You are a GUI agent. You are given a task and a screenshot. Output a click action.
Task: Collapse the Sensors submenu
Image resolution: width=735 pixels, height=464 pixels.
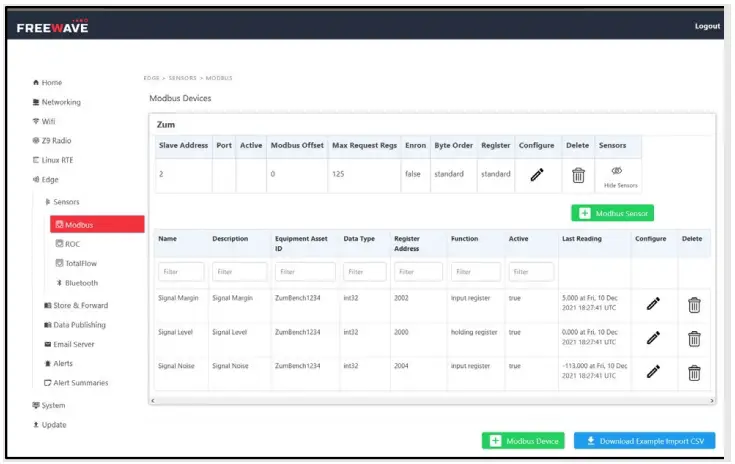[x=62, y=202]
